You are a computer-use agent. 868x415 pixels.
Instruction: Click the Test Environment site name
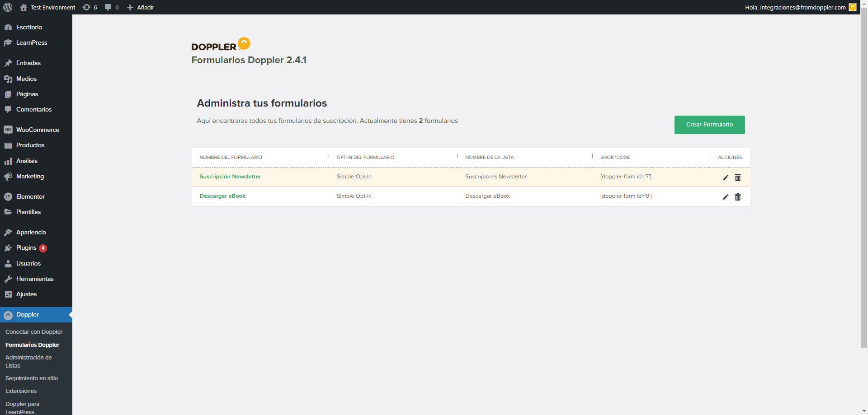pos(53,7)
